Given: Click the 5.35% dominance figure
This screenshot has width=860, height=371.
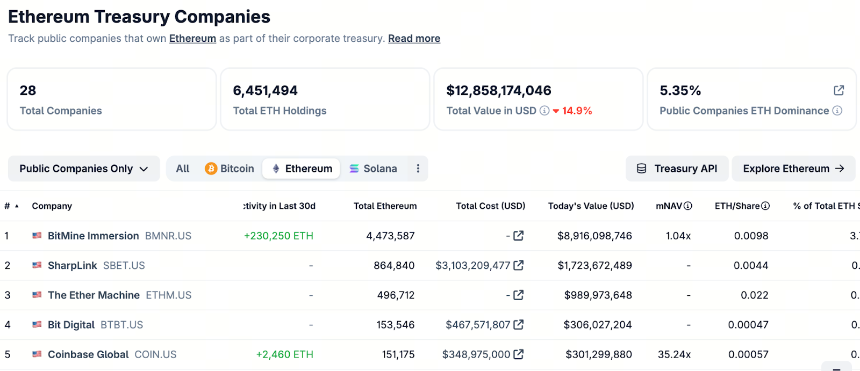Looking at the screenshot, I should tap(680, 91).
